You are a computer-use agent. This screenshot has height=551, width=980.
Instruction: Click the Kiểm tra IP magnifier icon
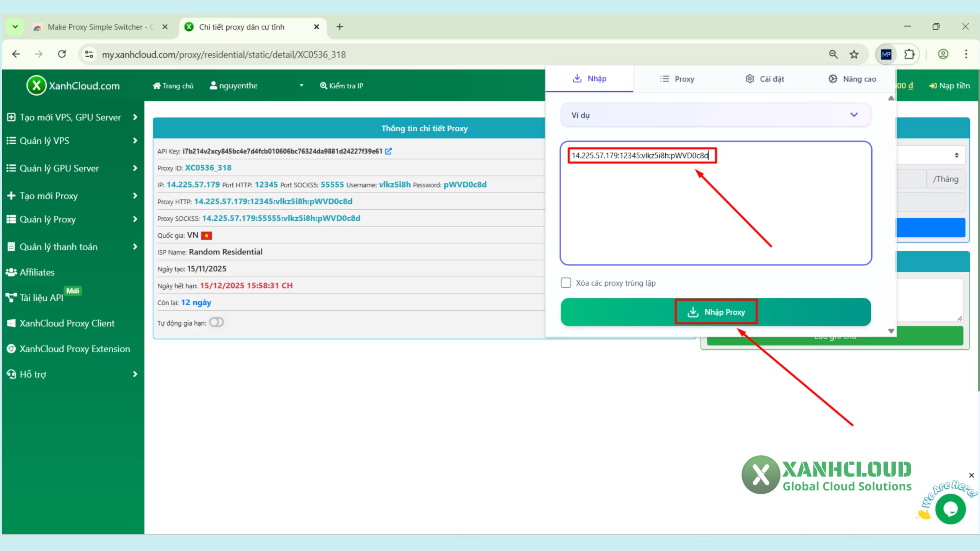point(323,85)
